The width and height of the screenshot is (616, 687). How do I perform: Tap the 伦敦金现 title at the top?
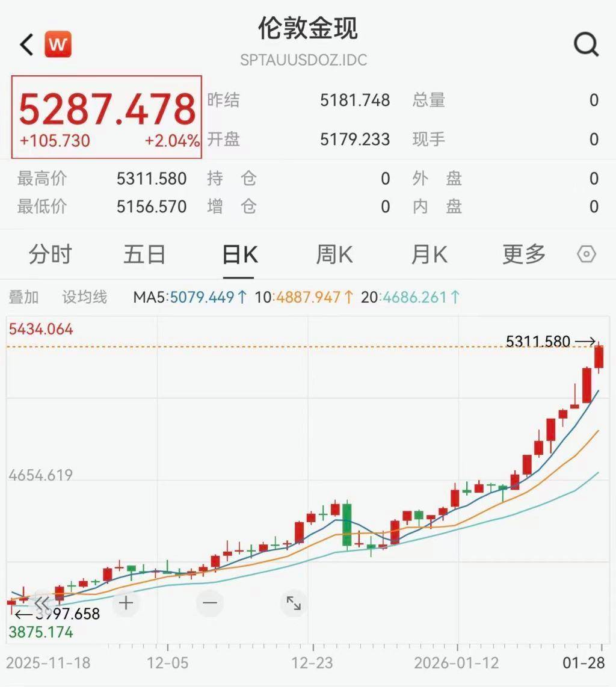click(307, 29)
